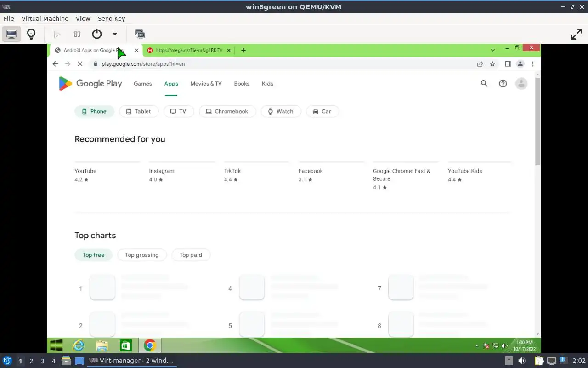Click Chrome icon in Windows taskbar
This screenshot has height=368, width=588.
pos(150,345)
